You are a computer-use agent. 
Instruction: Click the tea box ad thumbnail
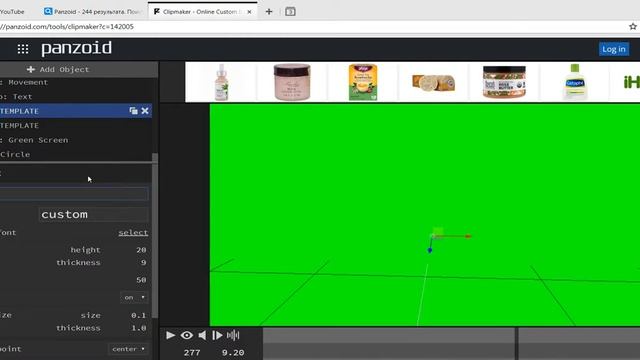pyautogui.click(x=363, y=82)
